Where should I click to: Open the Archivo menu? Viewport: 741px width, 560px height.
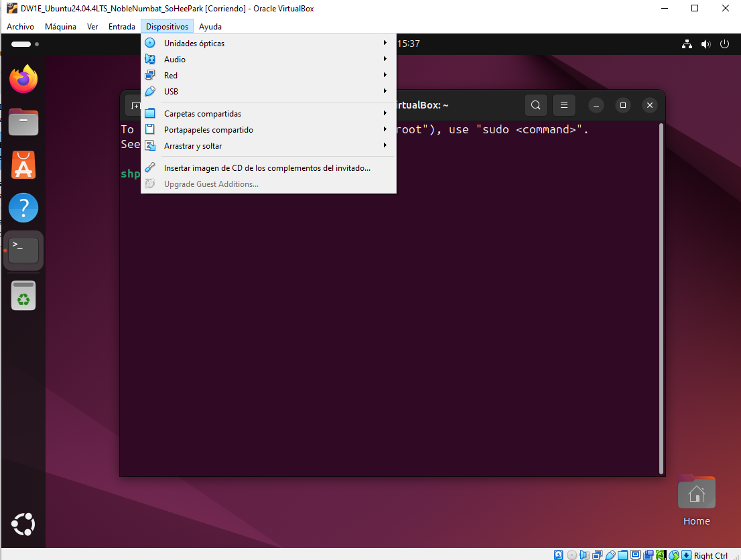[x=20, y=27]
